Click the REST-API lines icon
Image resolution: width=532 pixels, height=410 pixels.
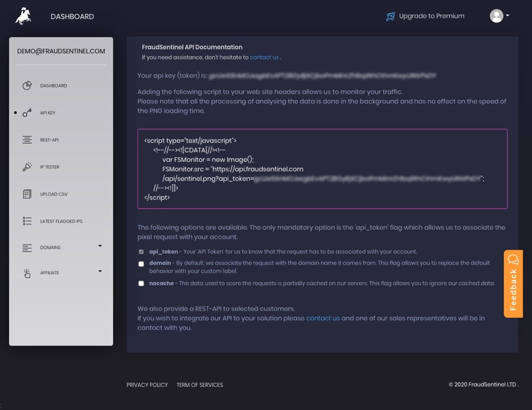coord(27,140)
